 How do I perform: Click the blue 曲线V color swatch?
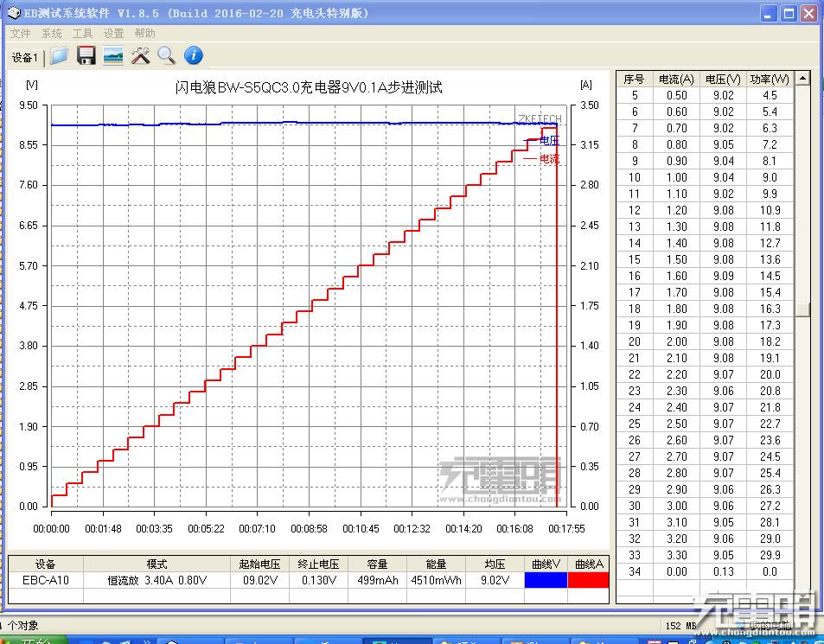pyautogui.click(x=546, y=580)
